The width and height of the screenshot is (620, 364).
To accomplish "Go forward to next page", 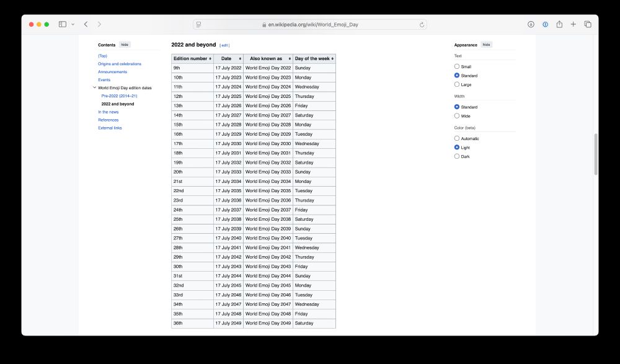I will [x=99, y=24].
